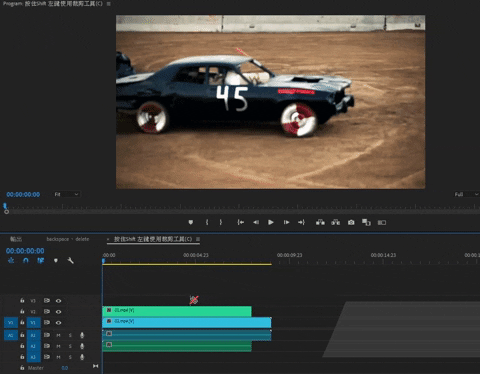Click the Mark In bracket button
This screenshot has height=374, width=480.
(x=207, y=222)
